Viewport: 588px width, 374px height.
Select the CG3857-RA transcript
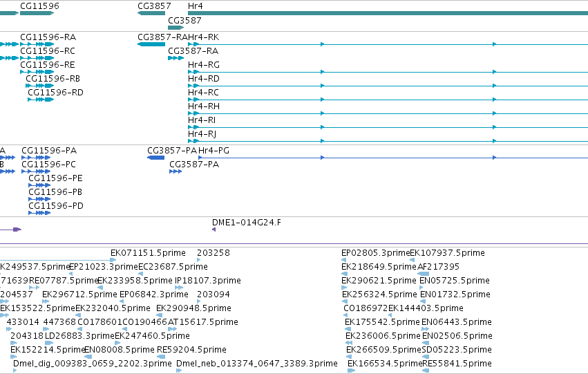pos(151,44)
